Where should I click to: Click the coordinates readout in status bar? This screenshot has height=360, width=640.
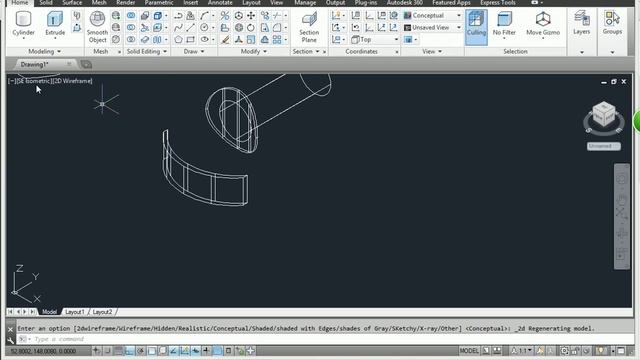pyautogui.click(x=43, y=351)
